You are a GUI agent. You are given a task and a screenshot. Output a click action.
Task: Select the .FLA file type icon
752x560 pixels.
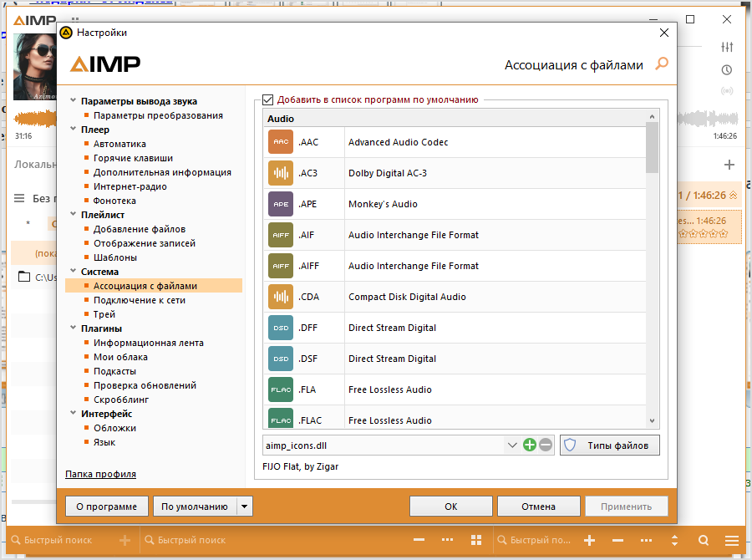[281, 389]
